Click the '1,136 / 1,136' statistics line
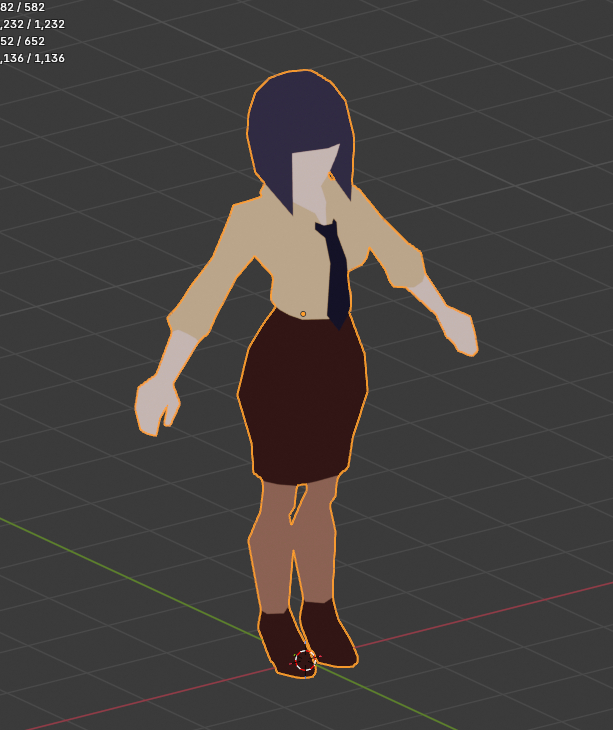The height and width of the screenshot is (730, 613). pyautogui.click(x=33, y=58)
